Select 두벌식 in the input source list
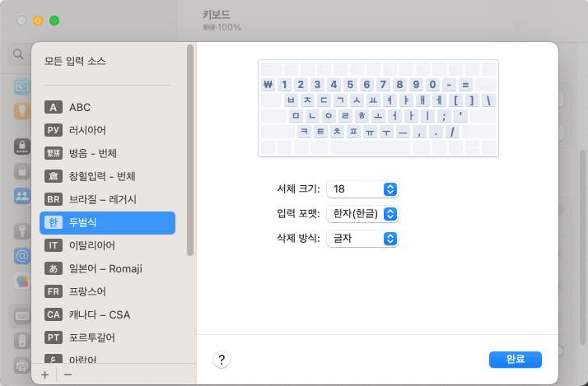The width and height of the screenshot is (588, 386). coord(107,222)
